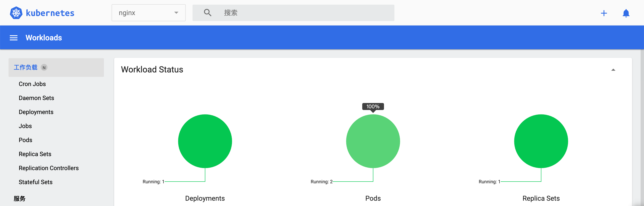Click the Replica Sets status pie chart
Image resolution: width=644 pixels, height=206 pixels.
[x=541, y=141]
